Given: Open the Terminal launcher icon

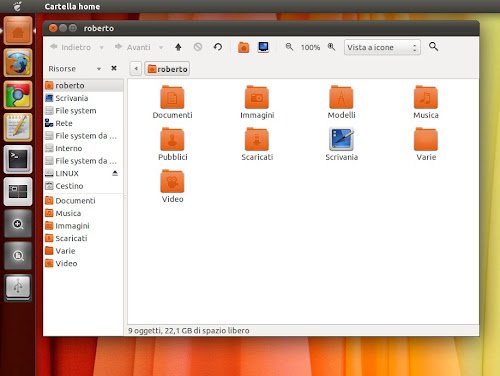Looking at the screenshot, I should coord(18,159).
